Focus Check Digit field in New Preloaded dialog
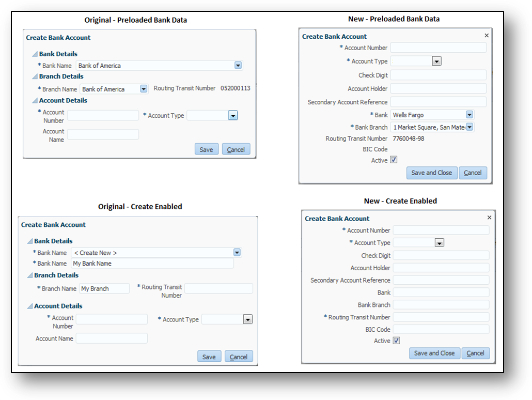 (x=438, y=75)
